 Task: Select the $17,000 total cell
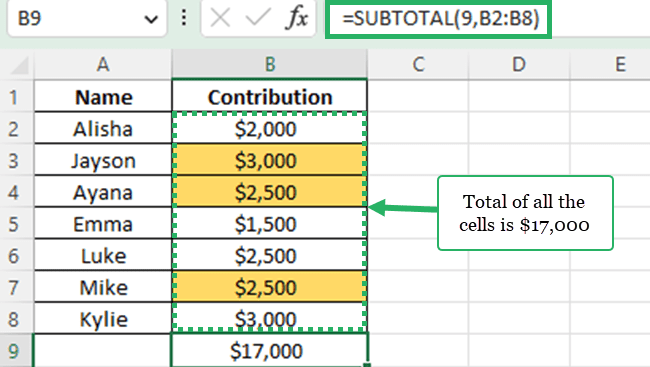pos(269,351)
